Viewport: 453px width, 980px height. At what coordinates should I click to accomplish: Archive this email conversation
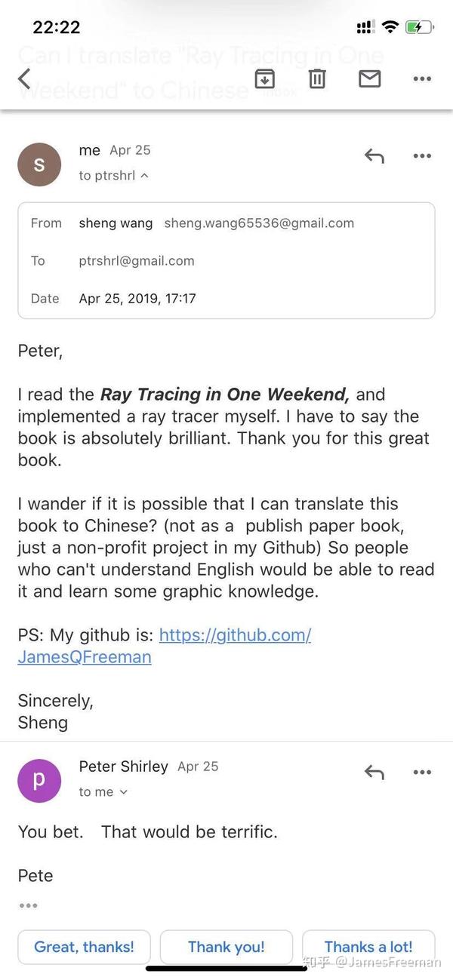coord(265,78)
